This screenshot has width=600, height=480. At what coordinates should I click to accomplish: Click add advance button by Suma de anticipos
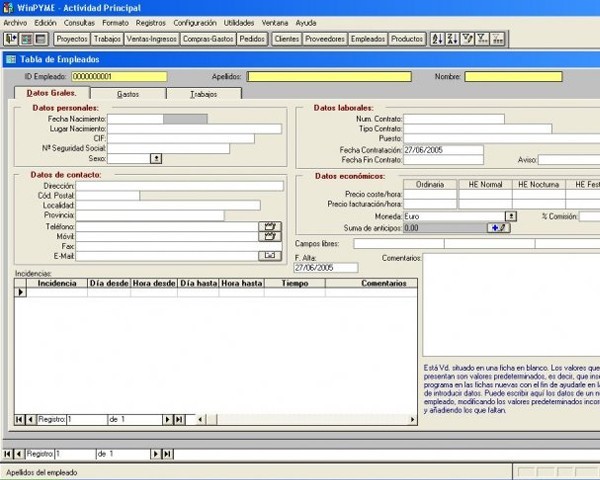pyautogui.click(x=499, y=228)
